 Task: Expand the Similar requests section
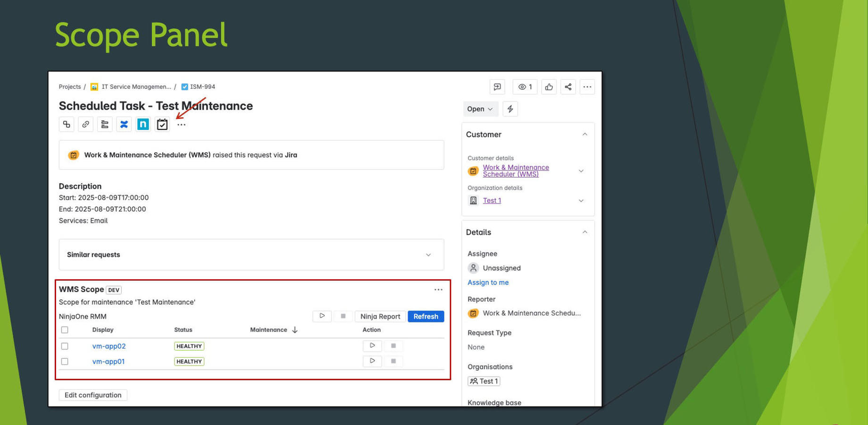[428, 255]
